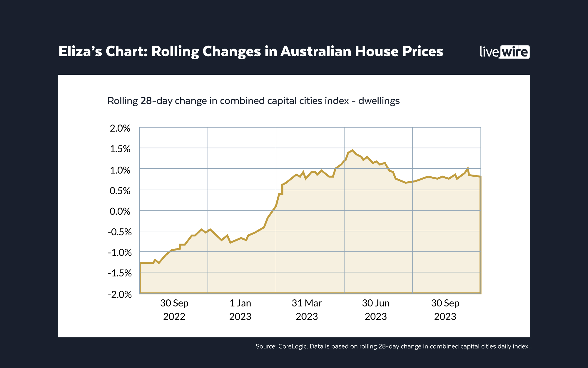Click the highest peak of the gold line
Image resolution: width=588 pixels, height=368 pixels.
[x=352, y=150]
